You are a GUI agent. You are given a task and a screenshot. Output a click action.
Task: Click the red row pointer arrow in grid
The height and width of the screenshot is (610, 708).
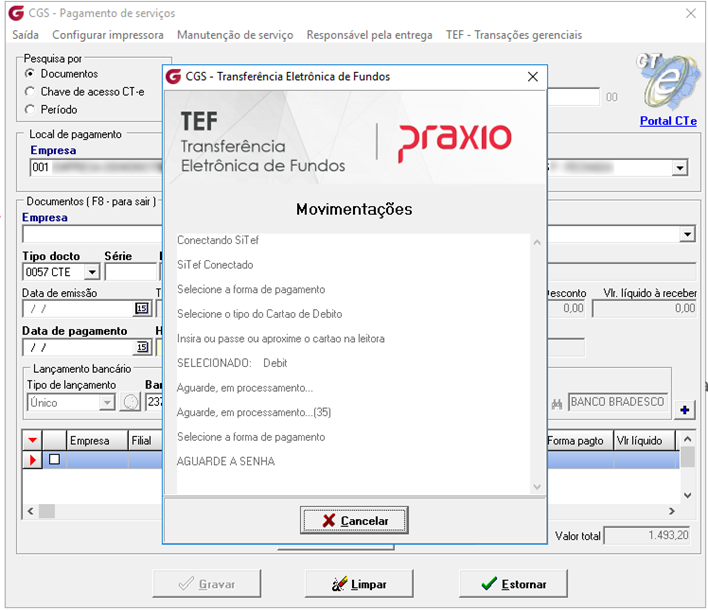pos(32,460)
